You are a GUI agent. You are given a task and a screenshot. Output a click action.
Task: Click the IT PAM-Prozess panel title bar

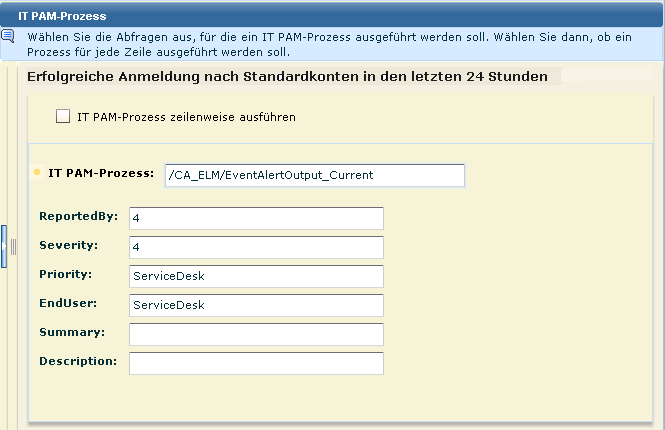click(x=332, y=16)
